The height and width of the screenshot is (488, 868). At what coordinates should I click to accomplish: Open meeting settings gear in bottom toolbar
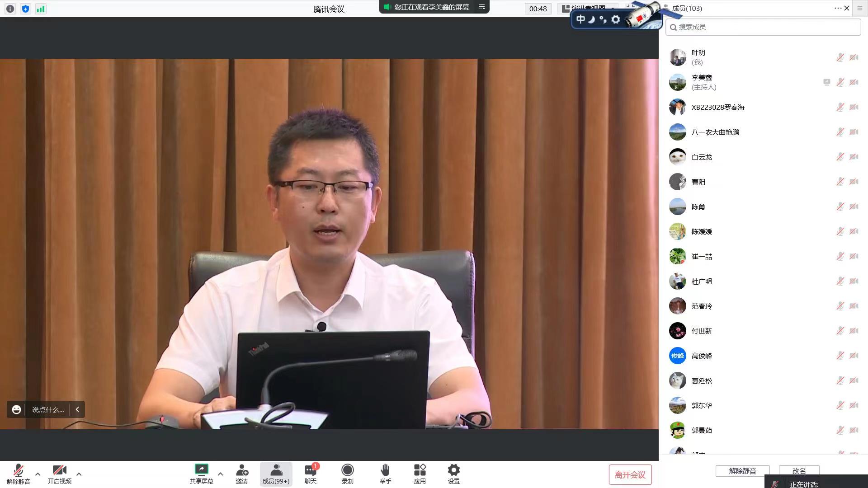pyautogui.click(x=453, y=471)
